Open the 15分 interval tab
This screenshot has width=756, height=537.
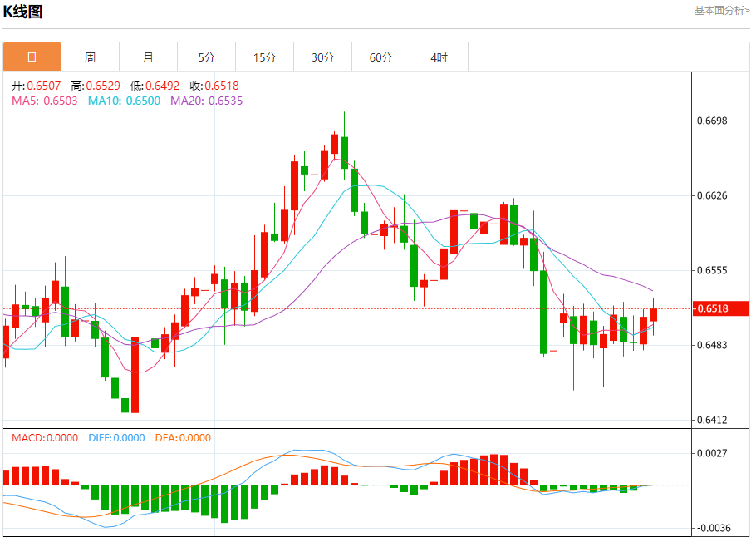[x=264, y=57]
